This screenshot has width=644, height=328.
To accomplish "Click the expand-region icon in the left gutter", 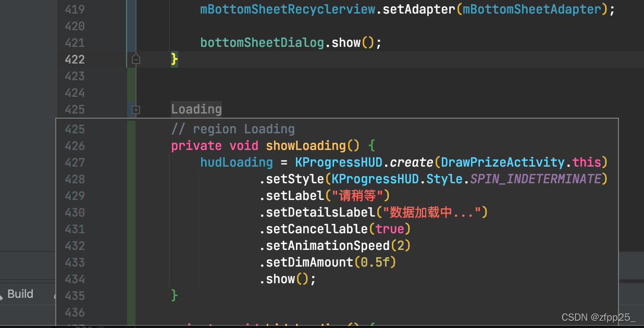I will click(x=136, y=109).
